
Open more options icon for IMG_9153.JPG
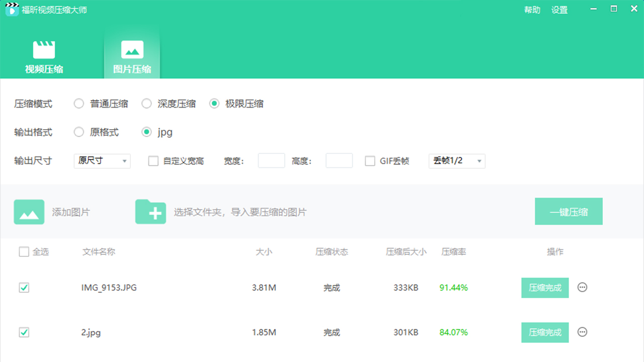tap(582, 287)
